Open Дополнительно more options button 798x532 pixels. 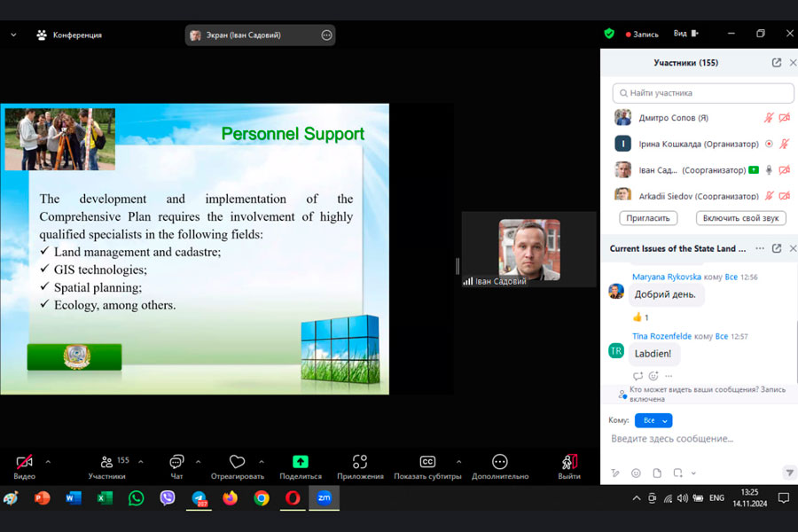pos(500,466)
